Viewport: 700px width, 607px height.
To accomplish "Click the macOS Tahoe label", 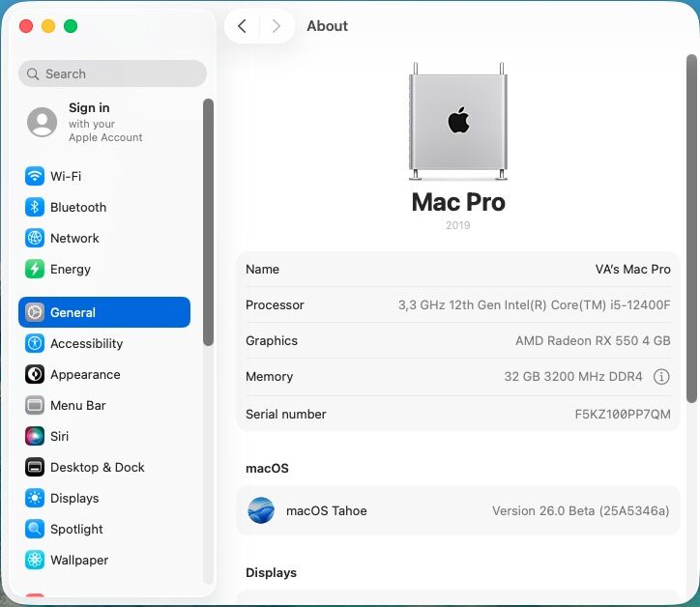I will pyautogui.click(x=327, y=510).
